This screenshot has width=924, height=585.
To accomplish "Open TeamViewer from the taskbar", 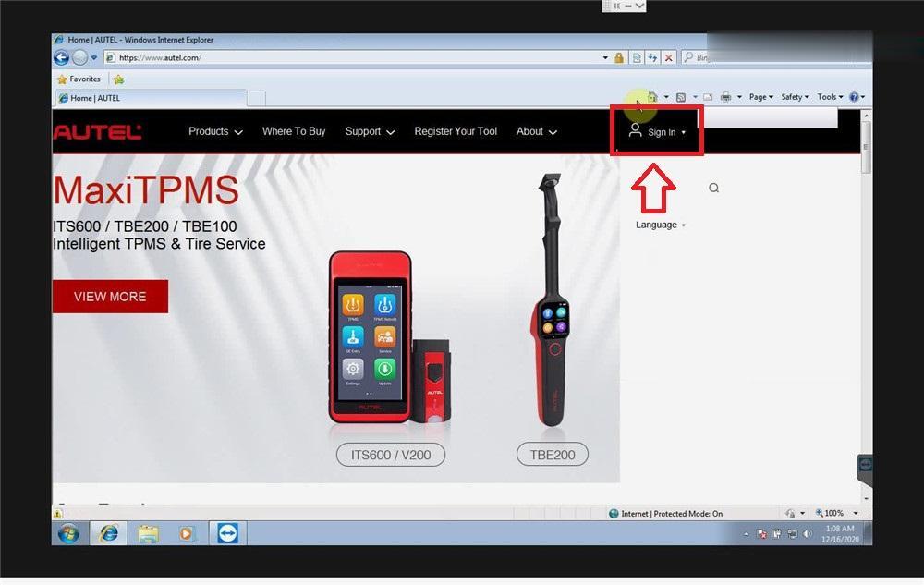I will 227,534.
